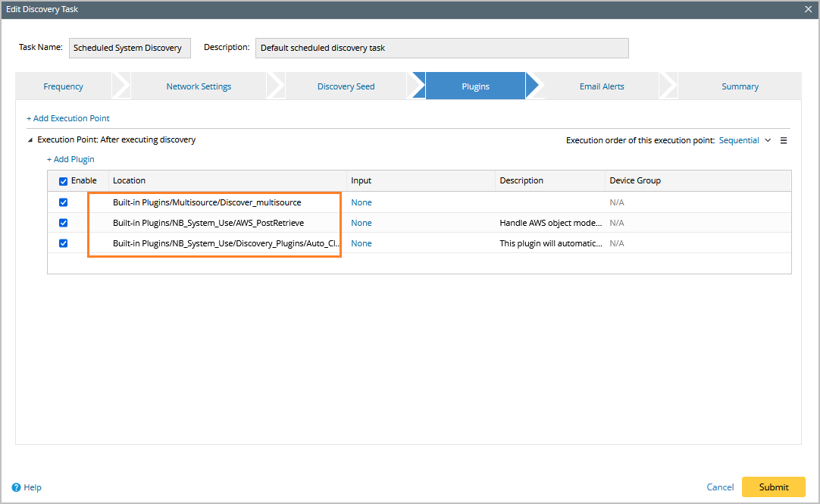Close the Edit Discovery Task dialog
The width and height of the screenshot is (820, 504).
(x=808, y=9)
